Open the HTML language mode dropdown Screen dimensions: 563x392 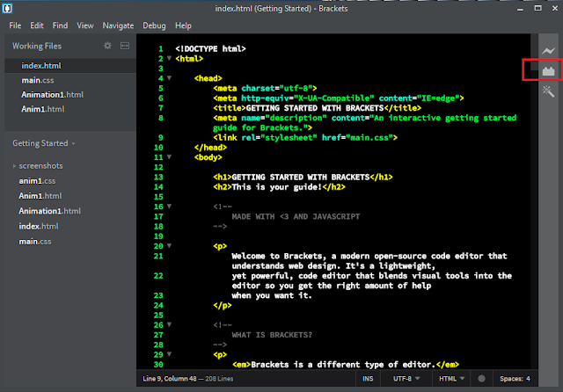tap(451, 379)
